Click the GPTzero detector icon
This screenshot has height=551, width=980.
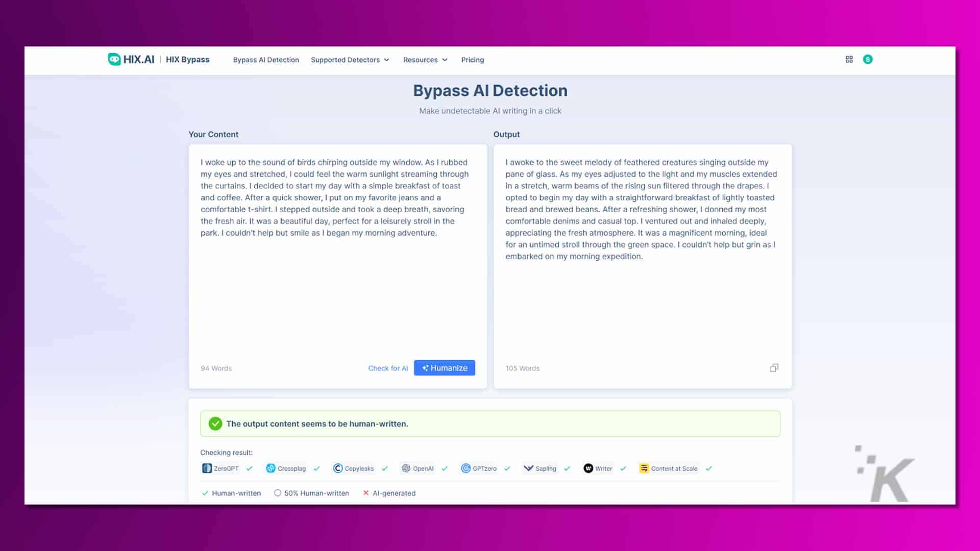point(465,468)
